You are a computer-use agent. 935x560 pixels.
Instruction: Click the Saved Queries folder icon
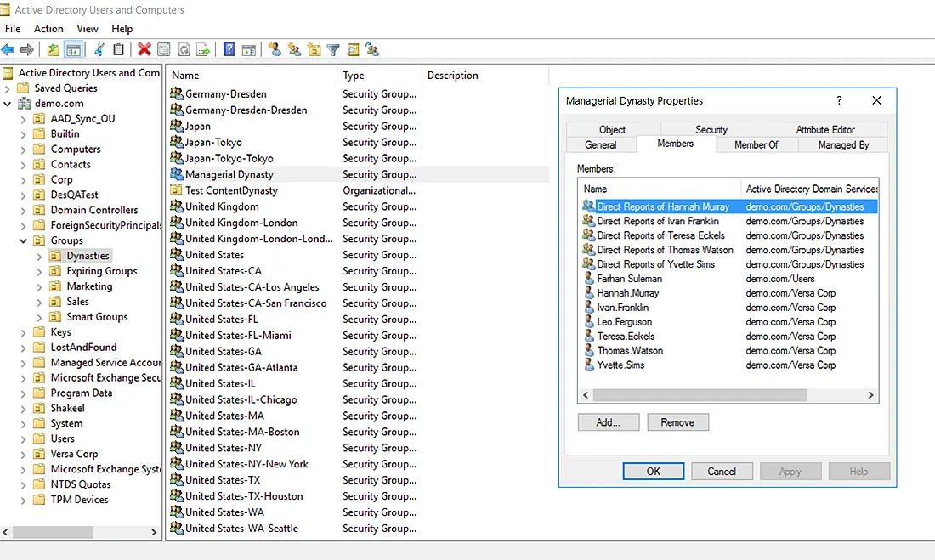pos(23,88)
